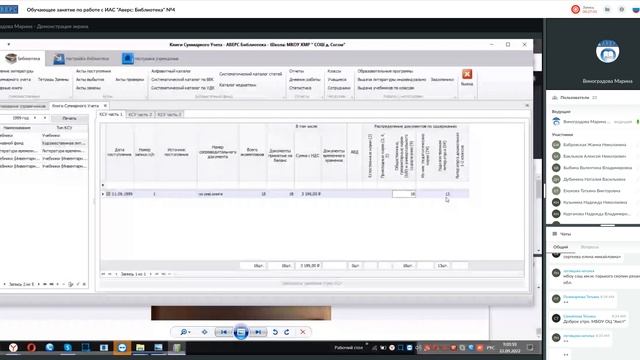
Task: Open Тетрадь Замены in ribbon
Action: (x=53, y=80)
